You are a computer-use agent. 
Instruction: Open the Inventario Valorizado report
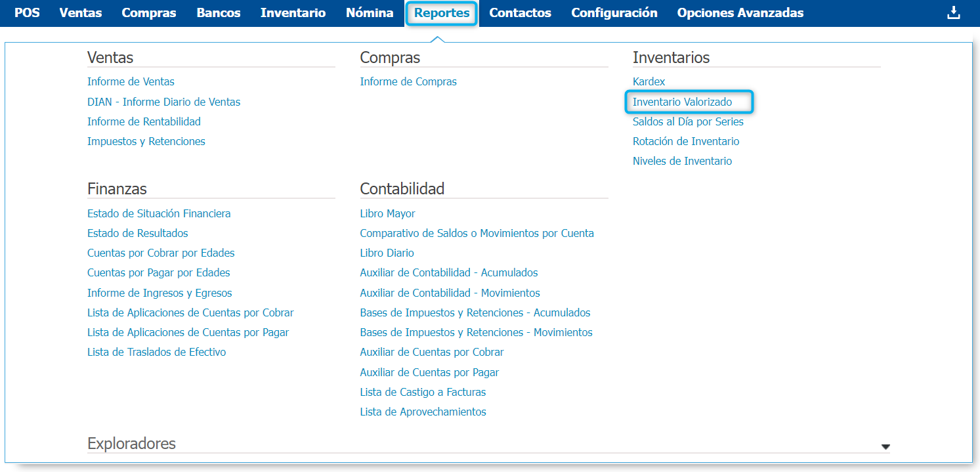click(682, 102)
